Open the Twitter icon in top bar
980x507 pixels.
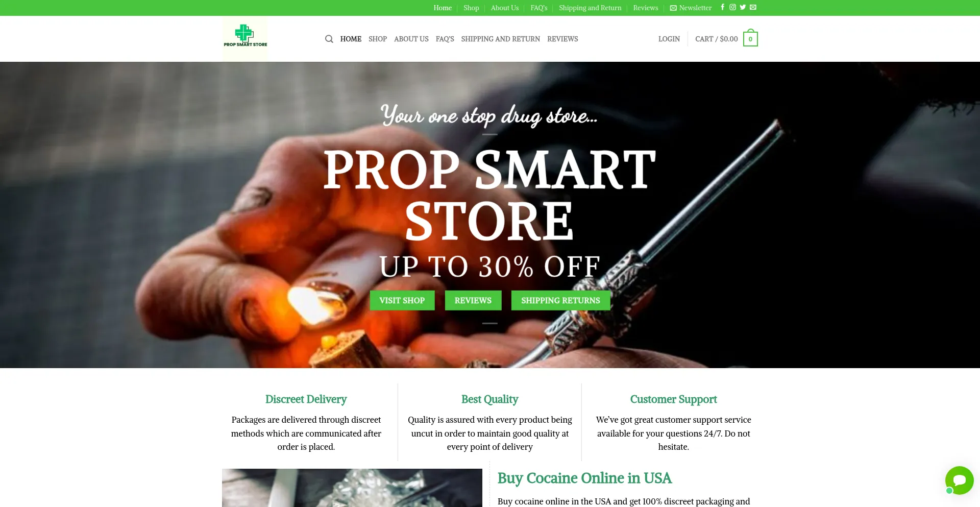pos(743,7)
